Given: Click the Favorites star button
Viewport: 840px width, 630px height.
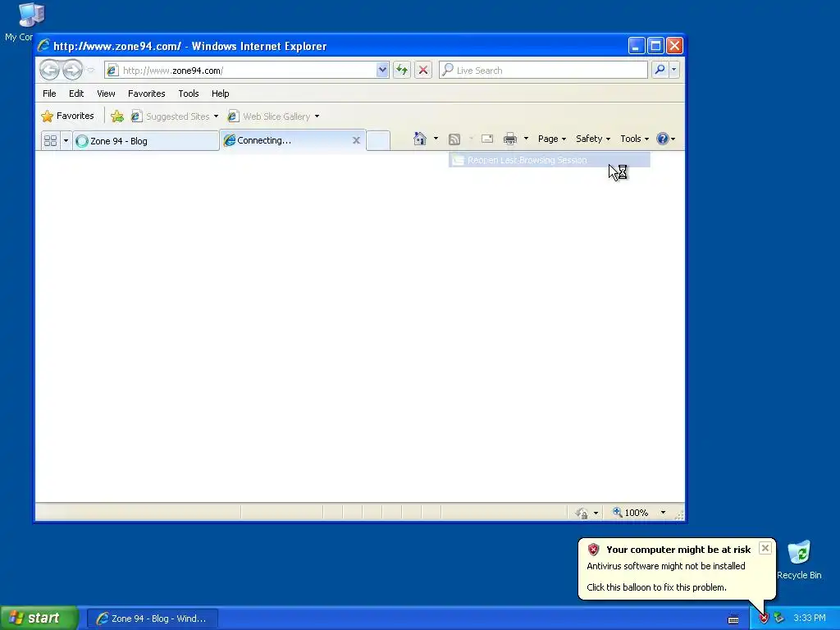Looking at the screenshot, I should [x=67, y=116].
